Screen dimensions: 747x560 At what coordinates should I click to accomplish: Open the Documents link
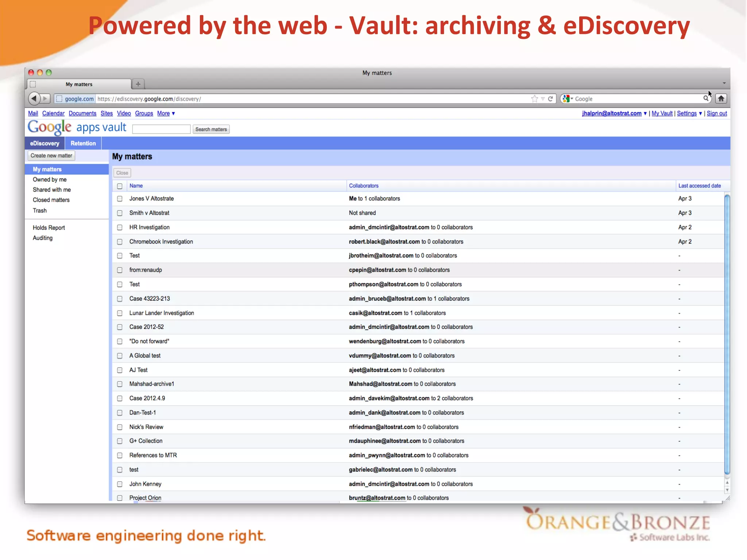[82, 113]
